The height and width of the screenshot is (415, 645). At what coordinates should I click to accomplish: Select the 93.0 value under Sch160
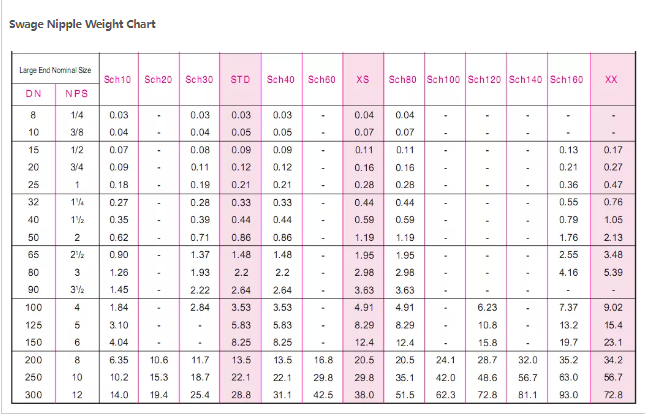[568, 395]
